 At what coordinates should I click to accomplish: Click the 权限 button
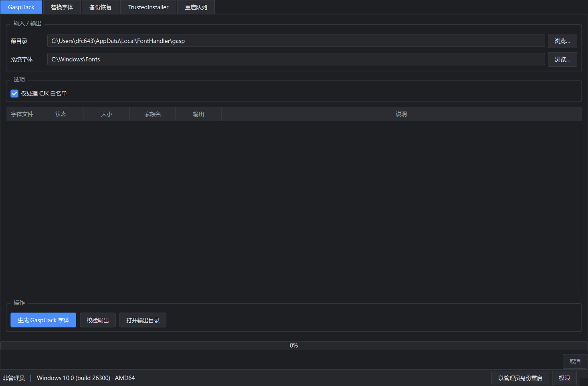tap(564, 378)
